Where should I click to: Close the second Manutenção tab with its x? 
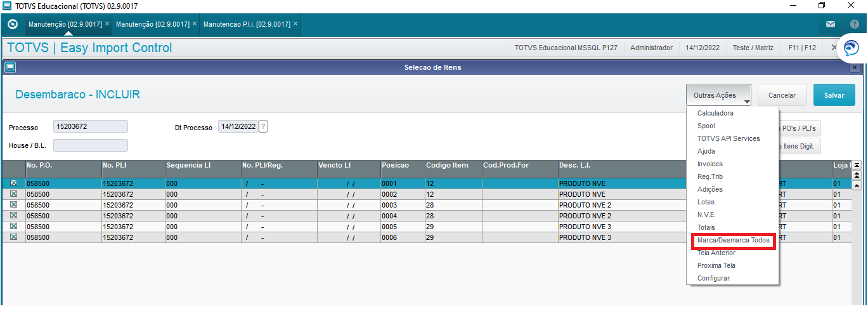(194, 23)
